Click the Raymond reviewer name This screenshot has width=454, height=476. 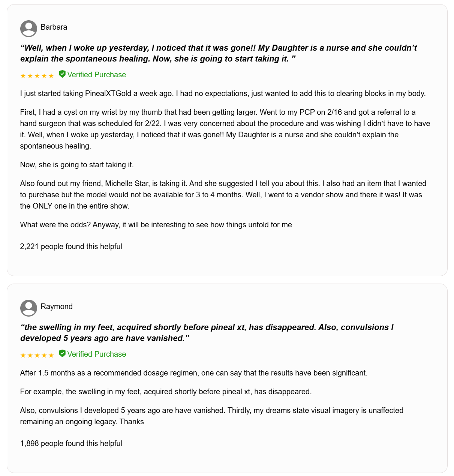(x=57, y=306)
